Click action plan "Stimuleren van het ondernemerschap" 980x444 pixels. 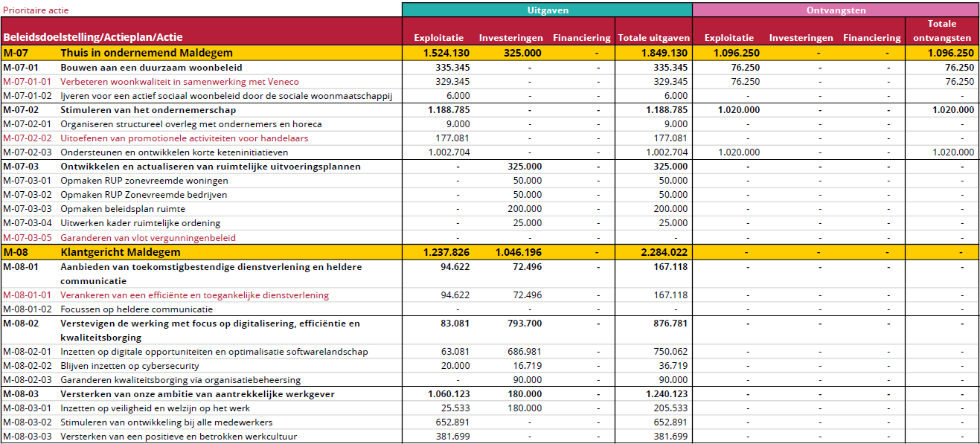(x=148, y=110)
